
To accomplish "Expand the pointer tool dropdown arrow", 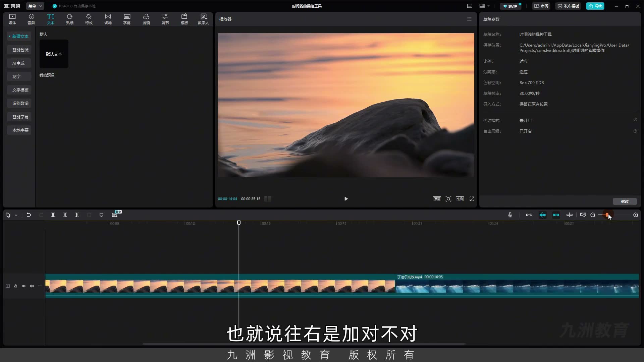I will 16,215.
